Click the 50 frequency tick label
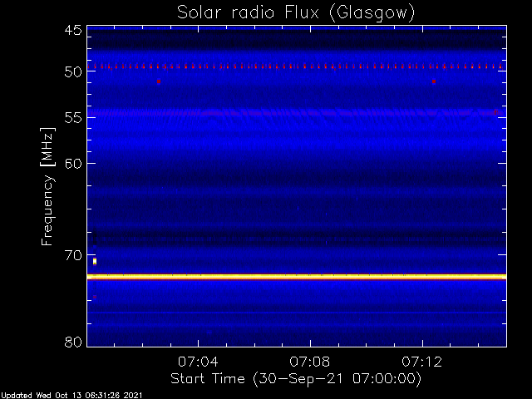 coord(73,71)
